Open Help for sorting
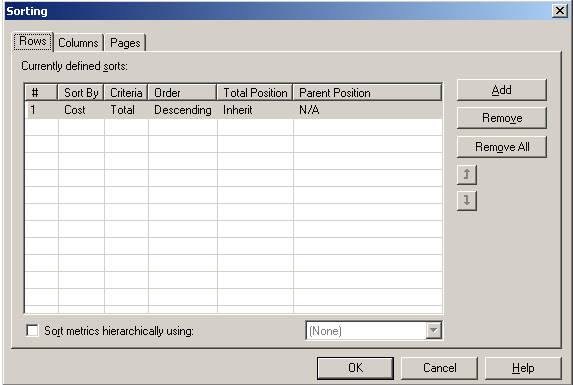Screen dimensions: 573x385 pyautogui.click(x=523, y=368)
